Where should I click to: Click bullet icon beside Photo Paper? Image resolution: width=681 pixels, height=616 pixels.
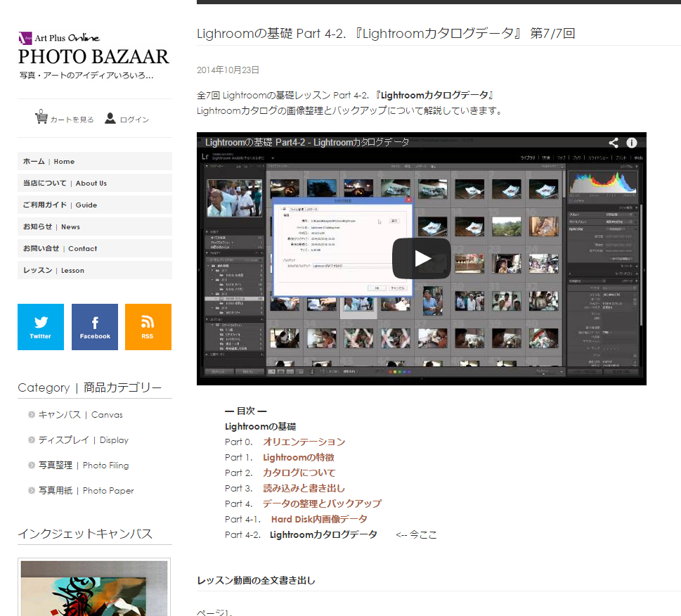click(x=32, y=490)
